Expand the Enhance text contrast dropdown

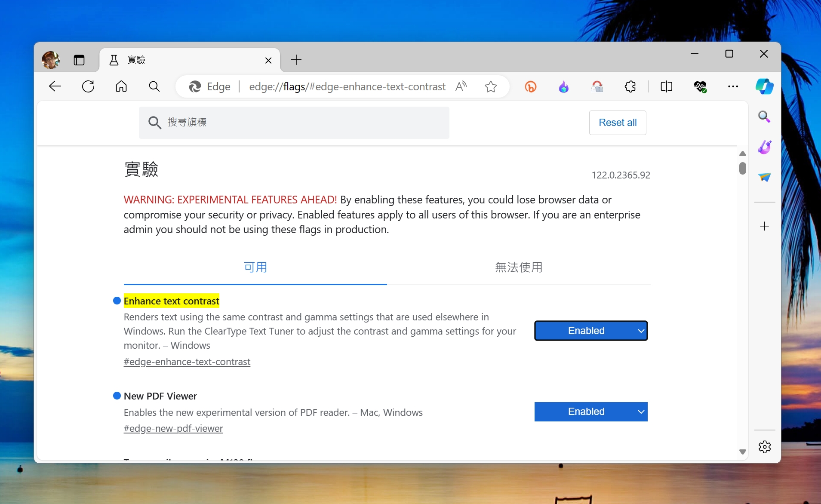tap(590, 331)
